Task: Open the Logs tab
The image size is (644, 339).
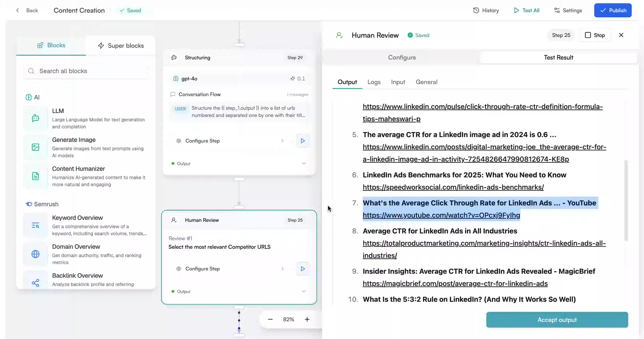Action: coord(374,82)
